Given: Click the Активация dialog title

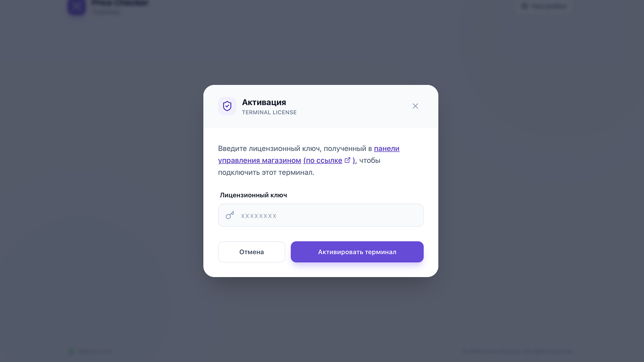Looking at the screenshot, I should coord(264,102).
